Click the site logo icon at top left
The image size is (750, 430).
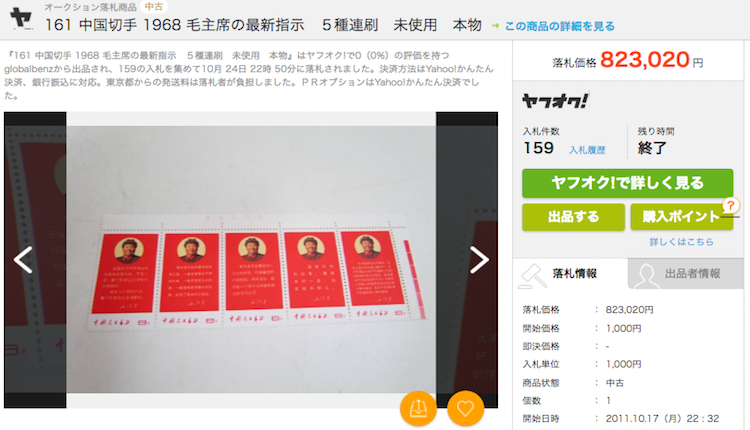pyautogui.click(x=21, y=18)
